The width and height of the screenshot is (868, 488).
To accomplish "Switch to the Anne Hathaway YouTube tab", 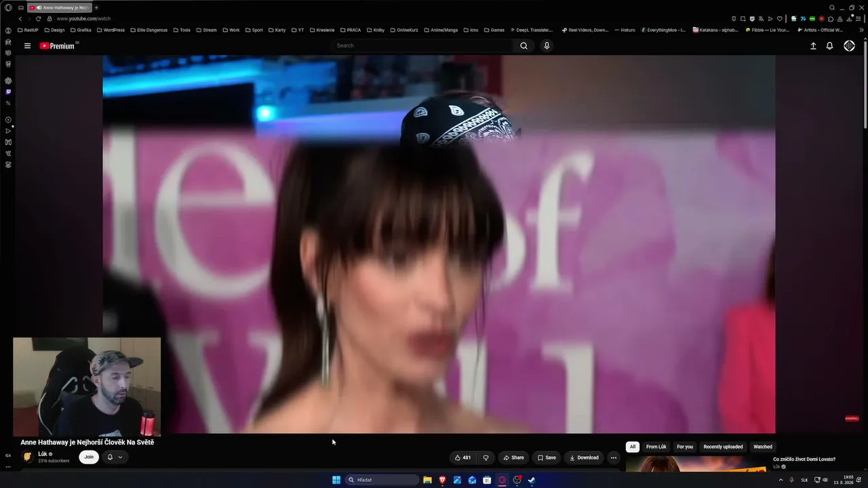I will (60, 7).
